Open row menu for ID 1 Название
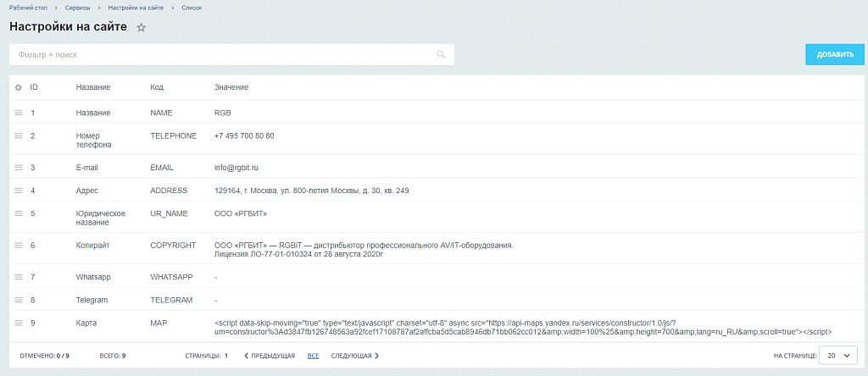The height and width of the screenshot is (376, 868). (19, 113)
